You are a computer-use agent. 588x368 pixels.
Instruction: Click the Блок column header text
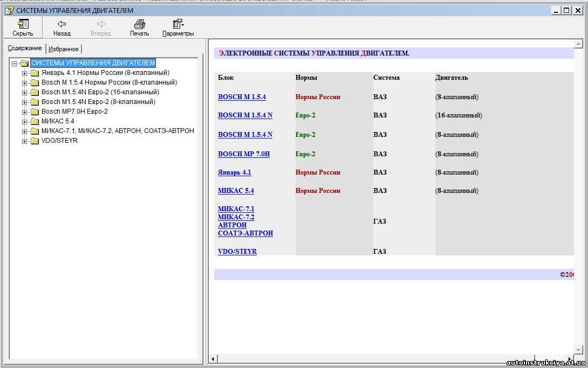[225, 78]
